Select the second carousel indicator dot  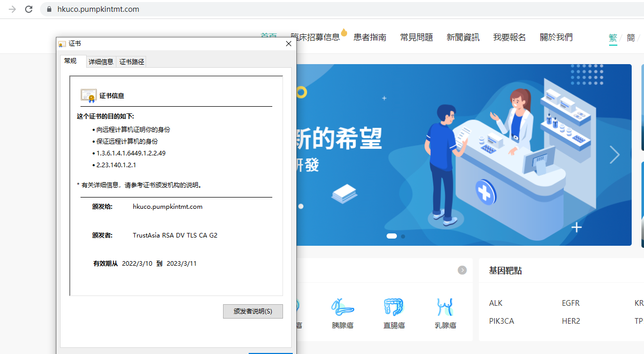403,237
